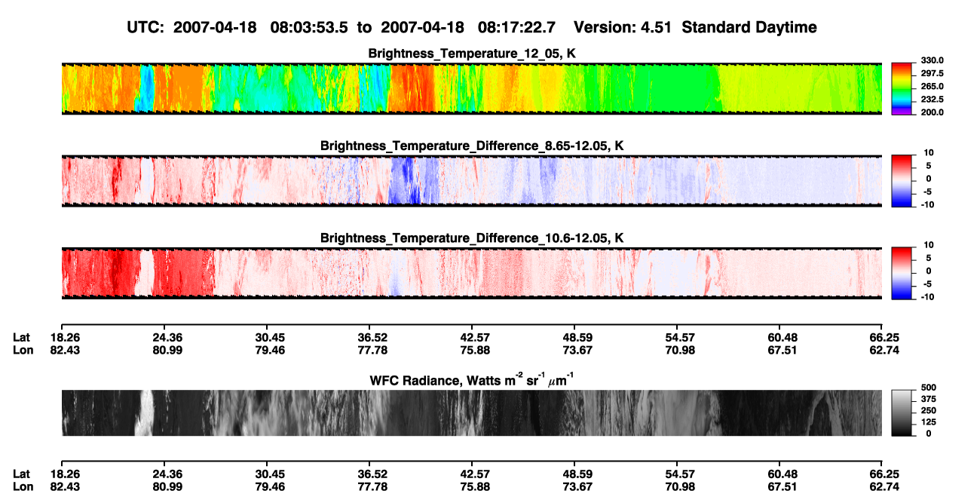Click longitude 73.67 on the axis beneath the 10.6-12.05 panel
Viewport: 980px width, 503px height.
click(574, 350)
